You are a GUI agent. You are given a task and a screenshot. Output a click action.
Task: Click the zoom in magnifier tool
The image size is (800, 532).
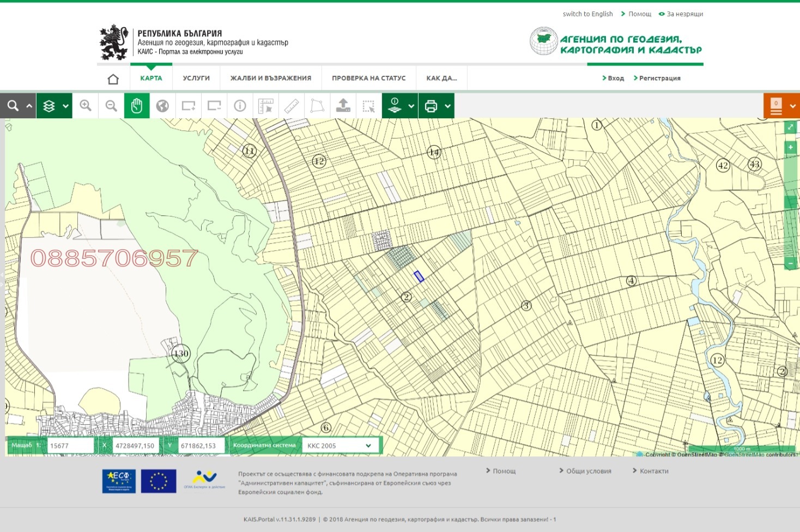[86, 106]
